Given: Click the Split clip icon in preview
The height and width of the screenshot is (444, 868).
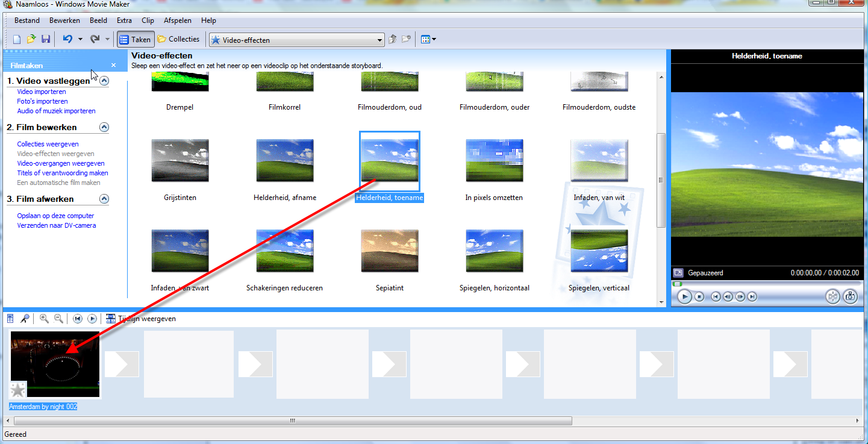Looking at the screenshot, I should click(833, 296).
